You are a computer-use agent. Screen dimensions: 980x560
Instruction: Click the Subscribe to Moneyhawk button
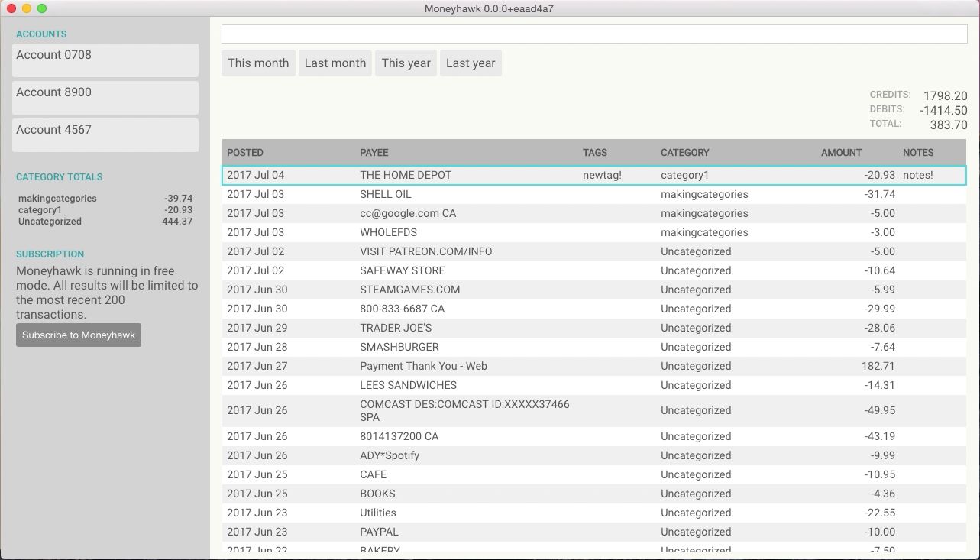point(79,335)
